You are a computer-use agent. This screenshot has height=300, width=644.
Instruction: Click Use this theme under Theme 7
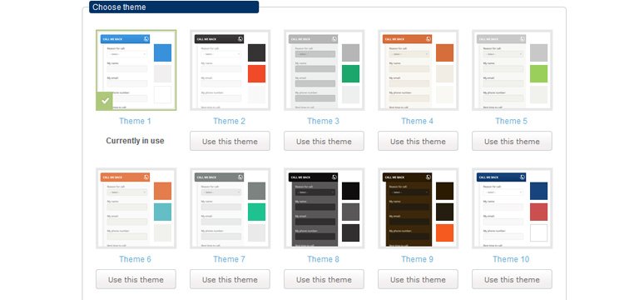[x=230, y=279]
